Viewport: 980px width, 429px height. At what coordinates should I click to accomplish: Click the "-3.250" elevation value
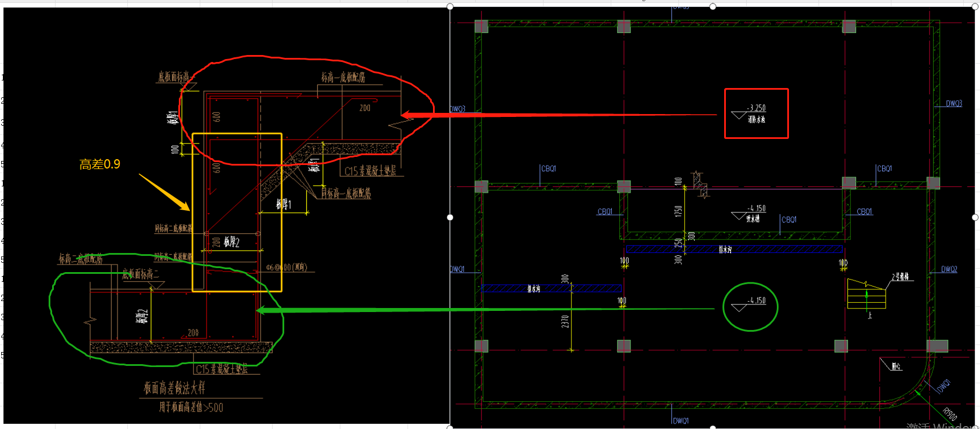point(756,108)
